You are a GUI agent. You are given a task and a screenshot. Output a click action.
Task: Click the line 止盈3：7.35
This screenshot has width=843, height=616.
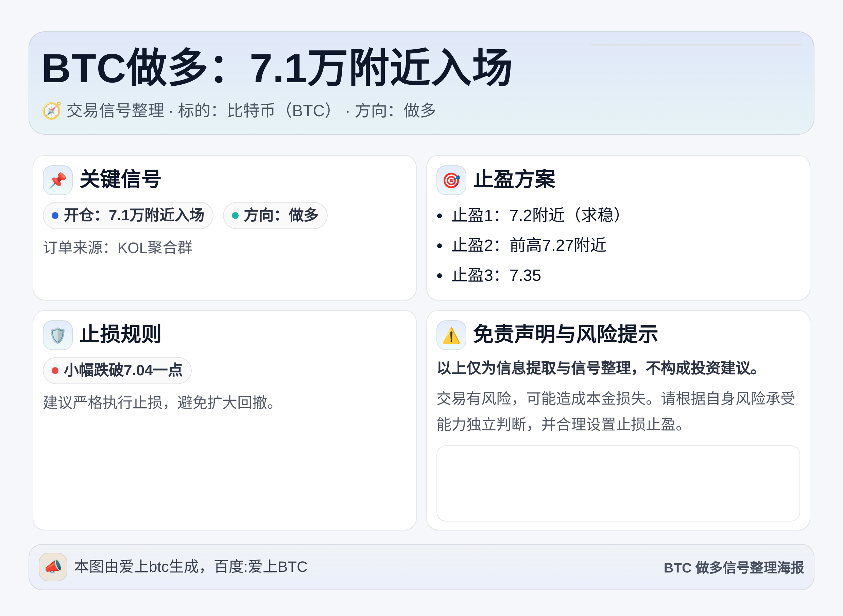pyautogui.click(x=496, y=275)
